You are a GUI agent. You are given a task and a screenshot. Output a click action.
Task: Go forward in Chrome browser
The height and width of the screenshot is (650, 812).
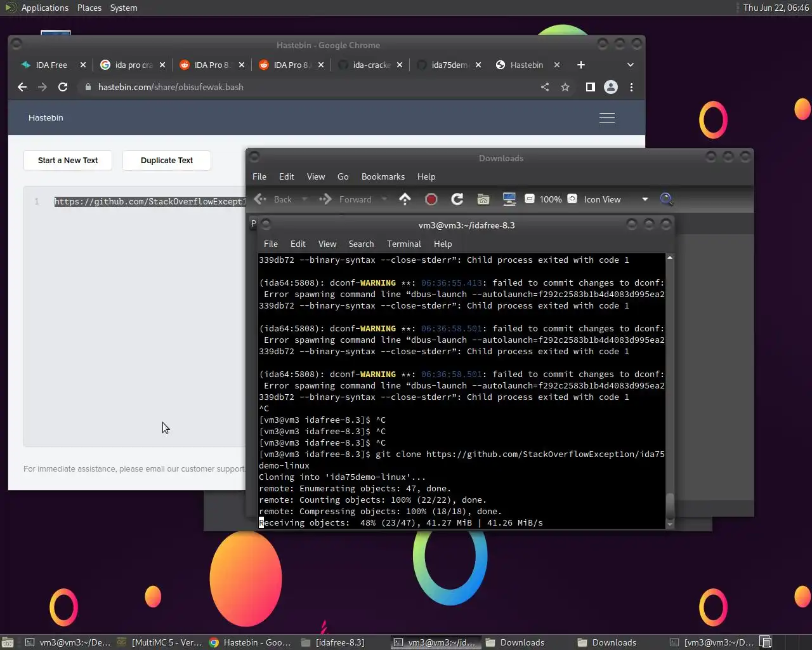pyautogui.click(x=43, y=87)
